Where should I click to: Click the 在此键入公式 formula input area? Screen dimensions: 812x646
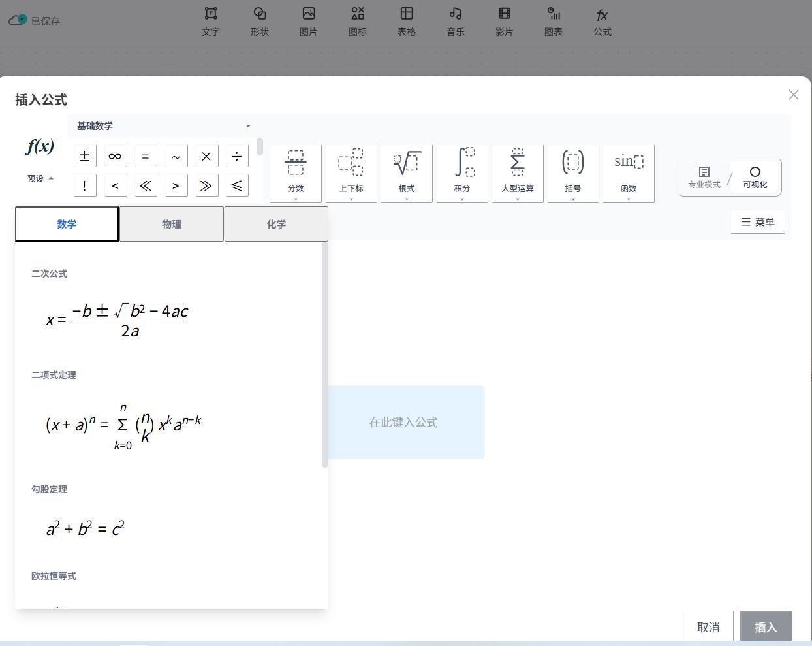[403, 423]
